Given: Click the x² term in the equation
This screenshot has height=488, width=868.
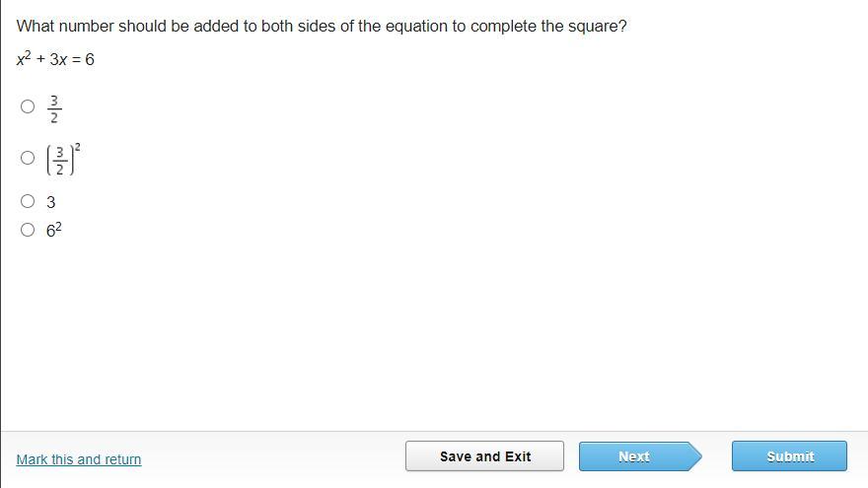Looking at the screenshot, I should click(23, 59).
